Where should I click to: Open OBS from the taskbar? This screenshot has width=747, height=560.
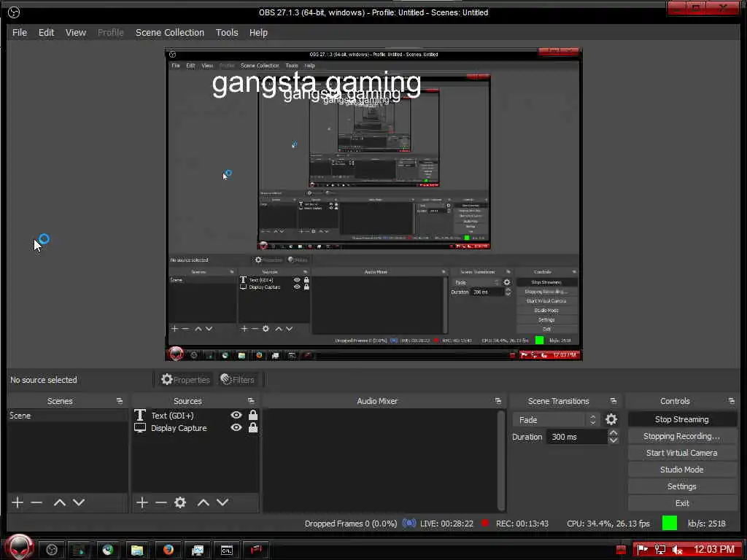[x=52, y=550]
